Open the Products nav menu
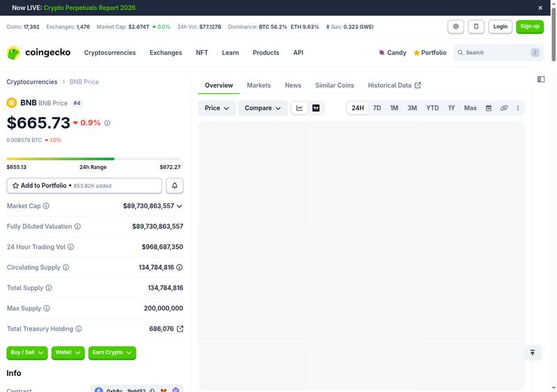The height and width of the screenshot is (392, 557). (266, 53)
